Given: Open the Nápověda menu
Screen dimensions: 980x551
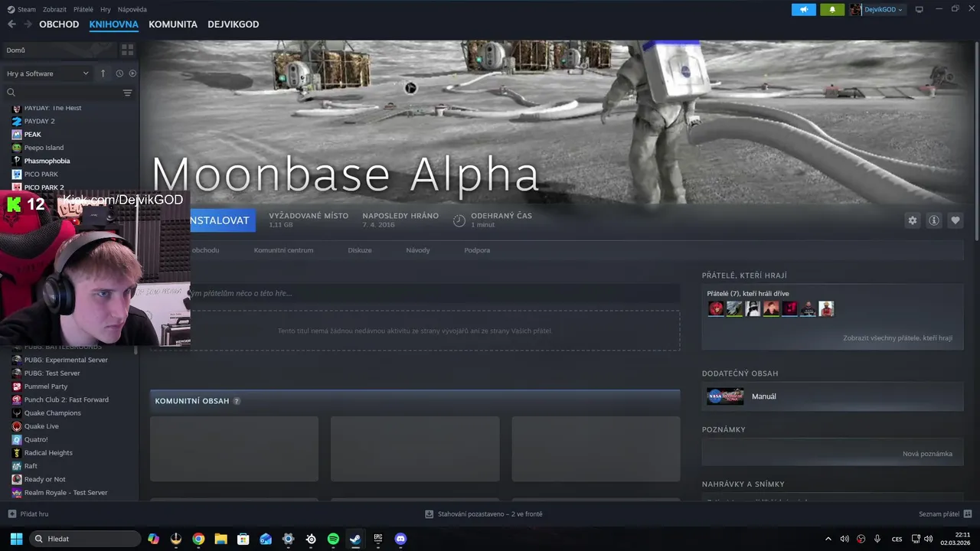Looking at the screenshot, I should [132, 9].
